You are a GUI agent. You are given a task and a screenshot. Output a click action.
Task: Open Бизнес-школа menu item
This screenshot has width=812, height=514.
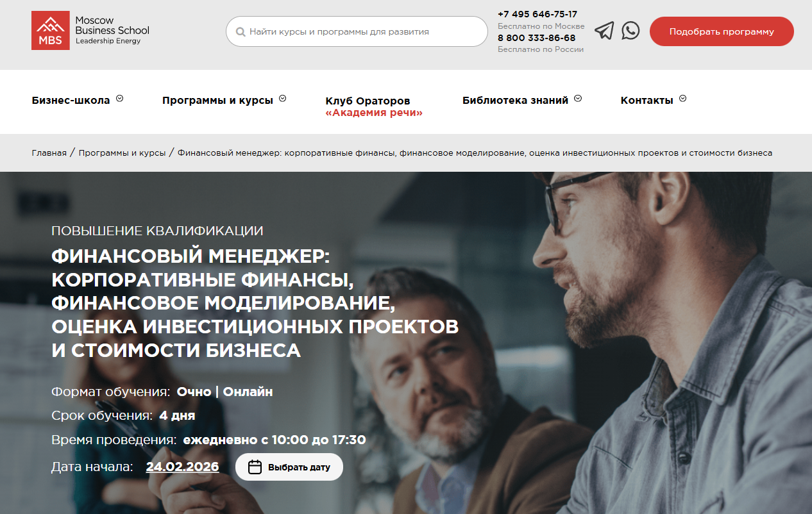[71, 100]
